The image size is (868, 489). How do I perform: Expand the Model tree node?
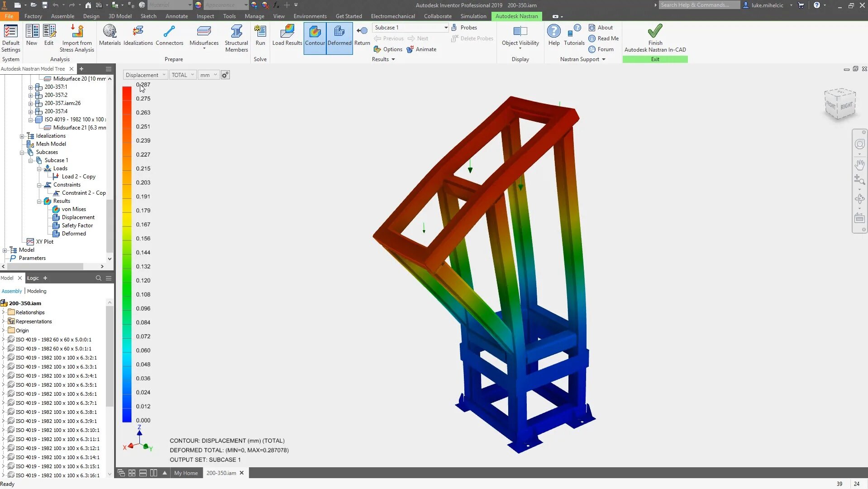pos(5,250)
